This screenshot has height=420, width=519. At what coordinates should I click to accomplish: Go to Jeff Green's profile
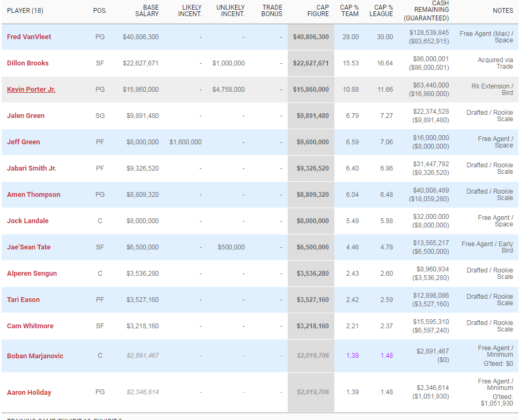pos(23,142)
